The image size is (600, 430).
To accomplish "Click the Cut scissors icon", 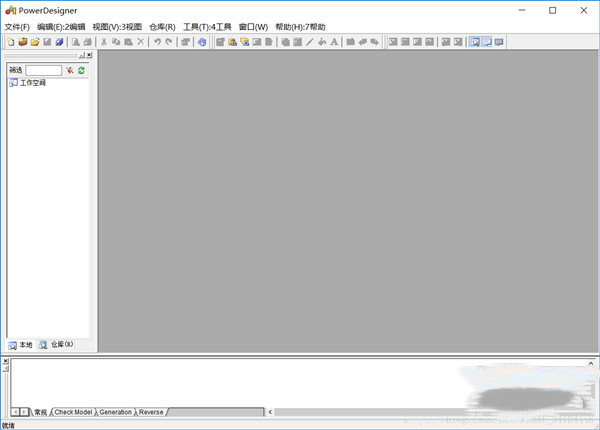I will click(x=104, y=42).
